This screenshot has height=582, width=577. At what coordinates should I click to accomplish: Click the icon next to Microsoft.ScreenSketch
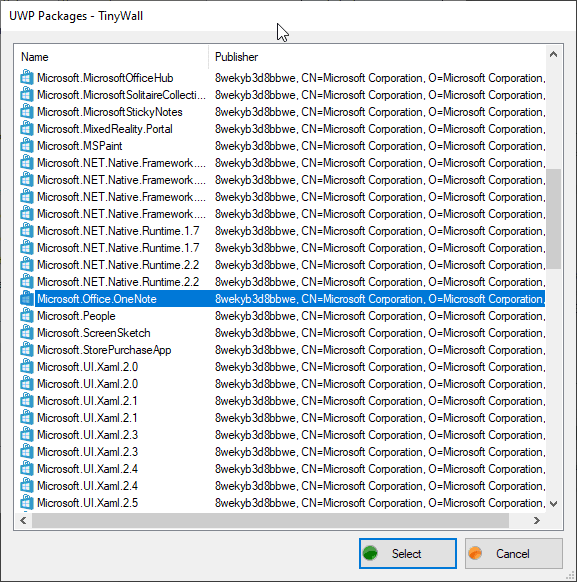pyautogui.click(x=26, y=333)
